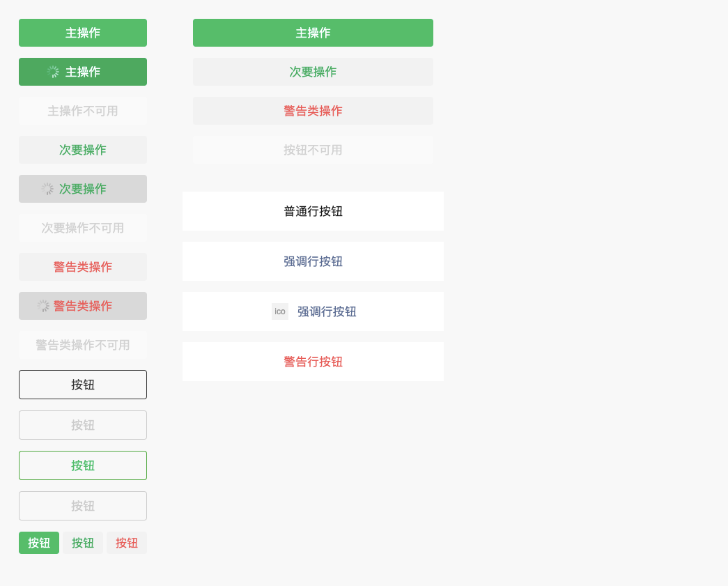Click the disabled 按钮不可用 button
This screenshot has width=728, height=586.
point(313,150)
